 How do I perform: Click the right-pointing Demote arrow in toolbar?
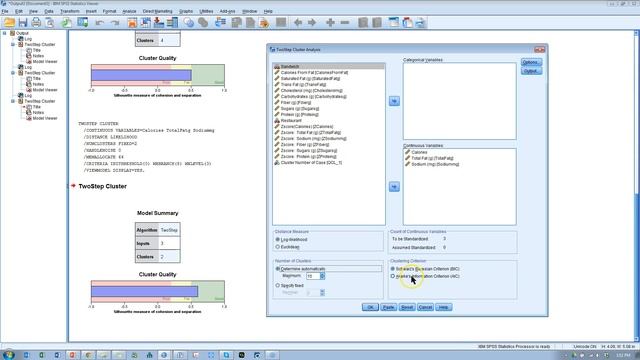pos(312,22)
